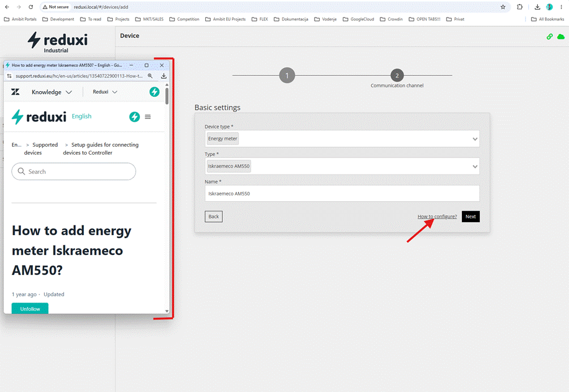
Task: Click the Device page heading
Action: [130, 36]
